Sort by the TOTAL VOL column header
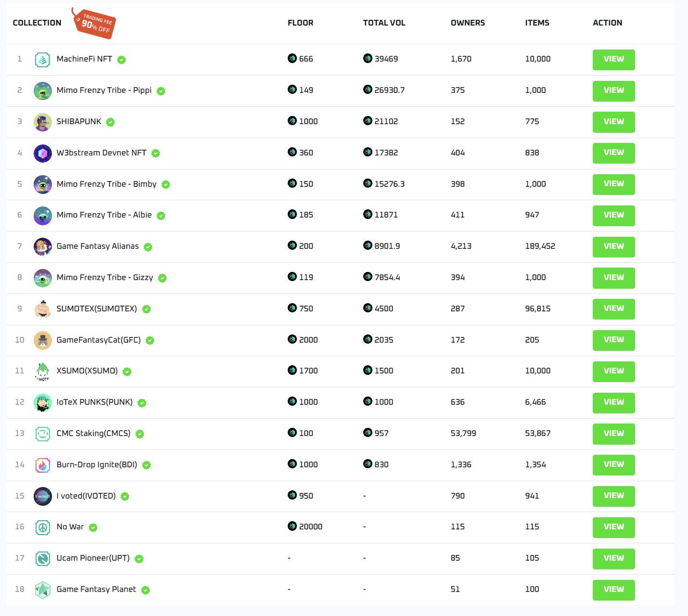Viewport: 688px width, 616px height. pos(384,23)
